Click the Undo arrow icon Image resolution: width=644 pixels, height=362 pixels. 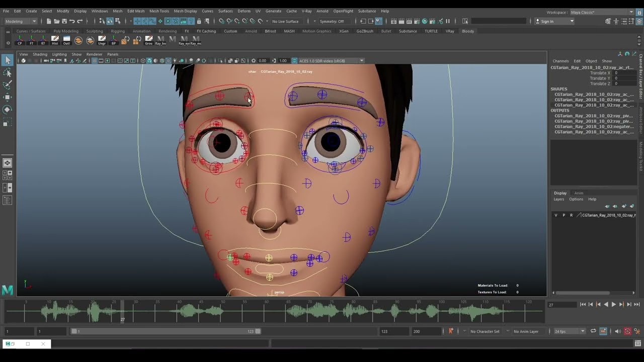[72, 21]
